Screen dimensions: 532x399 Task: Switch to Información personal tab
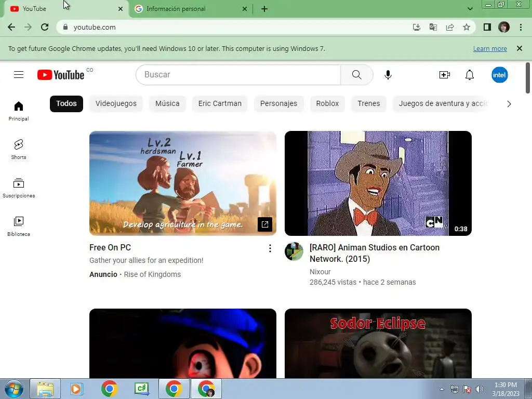(191, 9)
